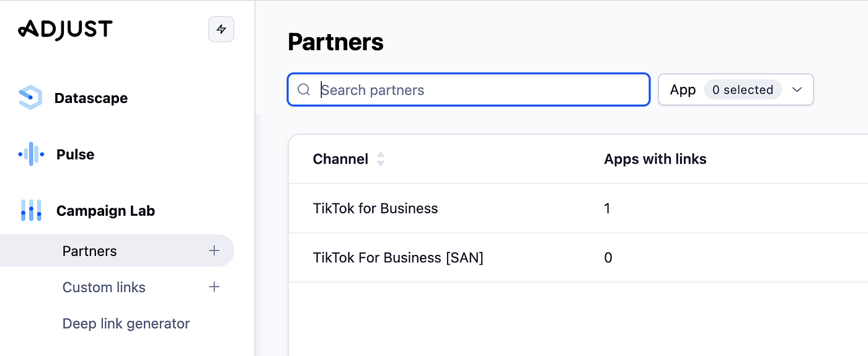Image resolution: width=868 pixels, height=356 pixels.
Task: Click the Campaign Lab bars icon
Action: [31, 211]
